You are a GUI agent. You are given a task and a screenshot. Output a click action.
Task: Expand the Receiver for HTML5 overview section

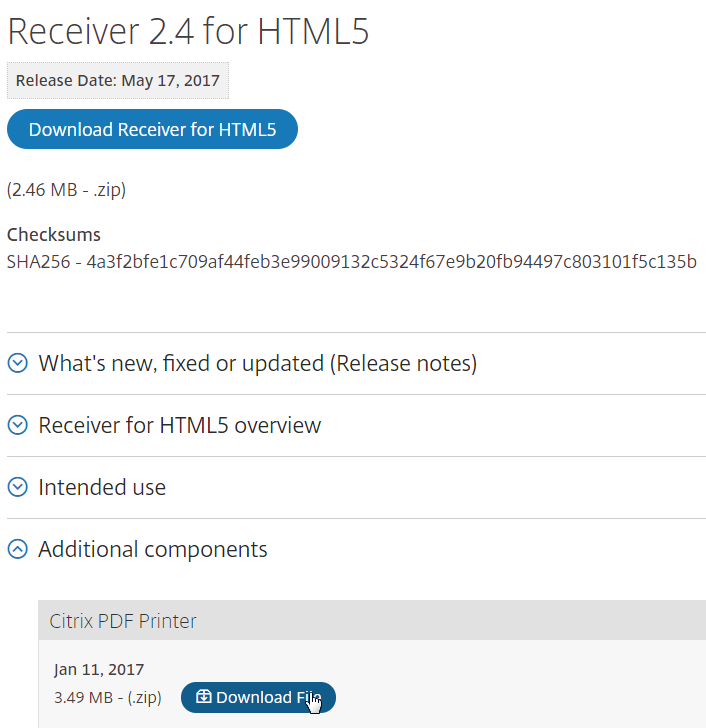pos(180,425)
